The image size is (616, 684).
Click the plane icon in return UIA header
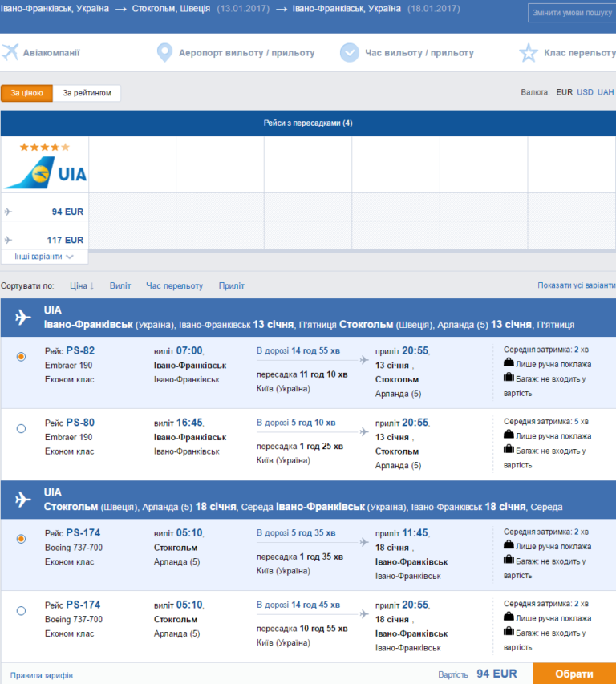point(23,499)
